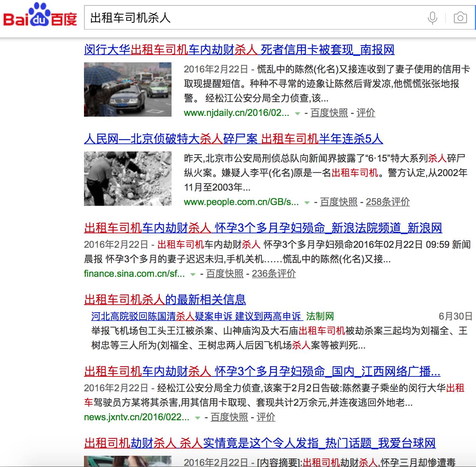Open the 新浪法院频道_新浪网 result title

pos(263,228)
